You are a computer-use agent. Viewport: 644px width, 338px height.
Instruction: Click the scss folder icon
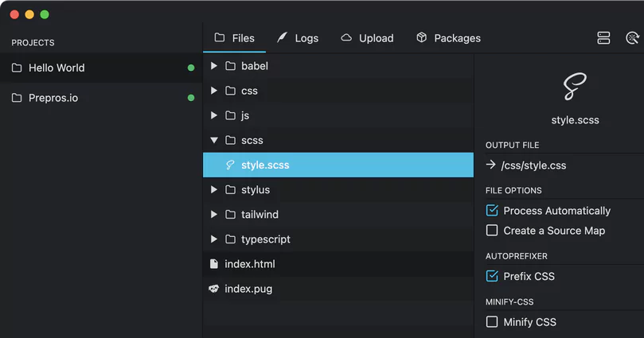(230, 140)
